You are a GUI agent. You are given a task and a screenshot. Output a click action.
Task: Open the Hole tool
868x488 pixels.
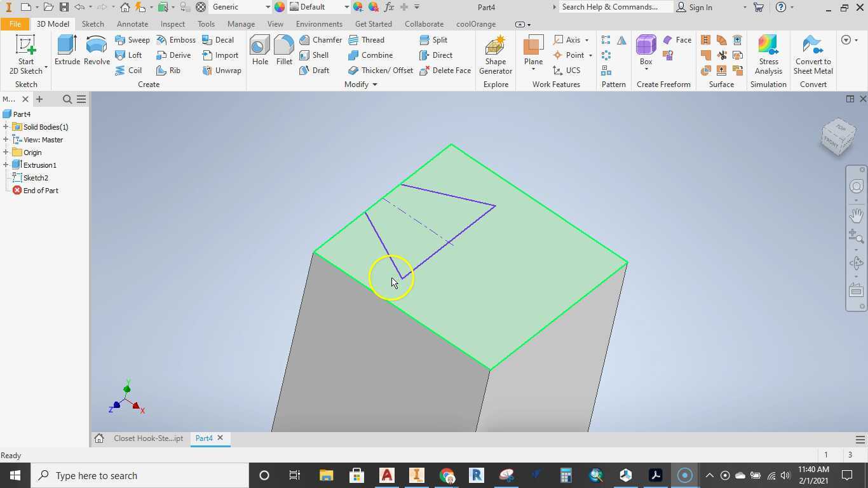click(259, 51)
